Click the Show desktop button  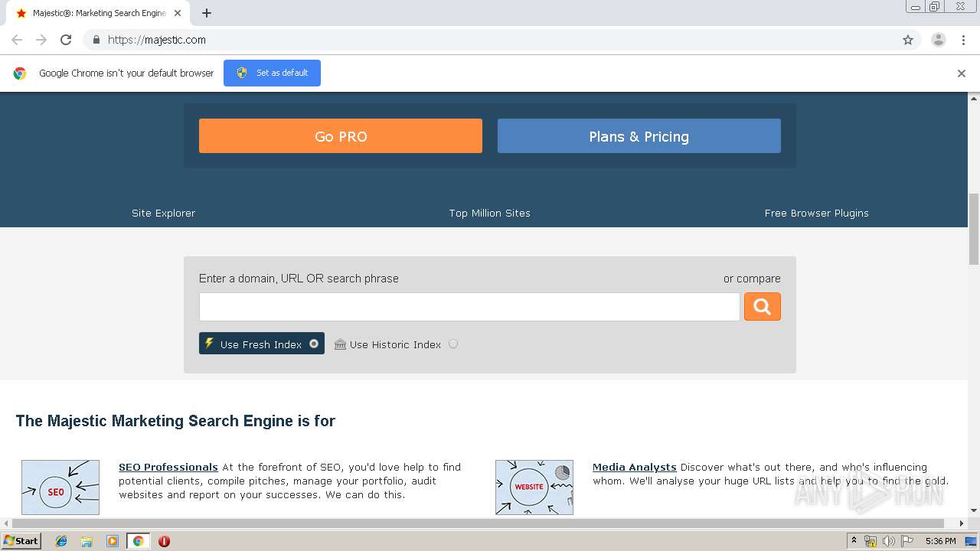pyautogui.click(x=971, y=541)
